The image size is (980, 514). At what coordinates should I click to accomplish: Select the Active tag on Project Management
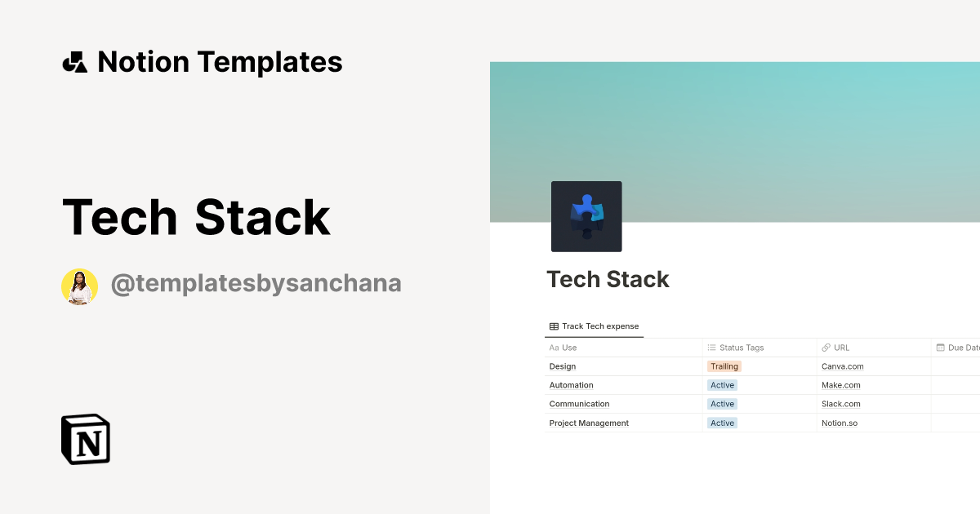722,423
